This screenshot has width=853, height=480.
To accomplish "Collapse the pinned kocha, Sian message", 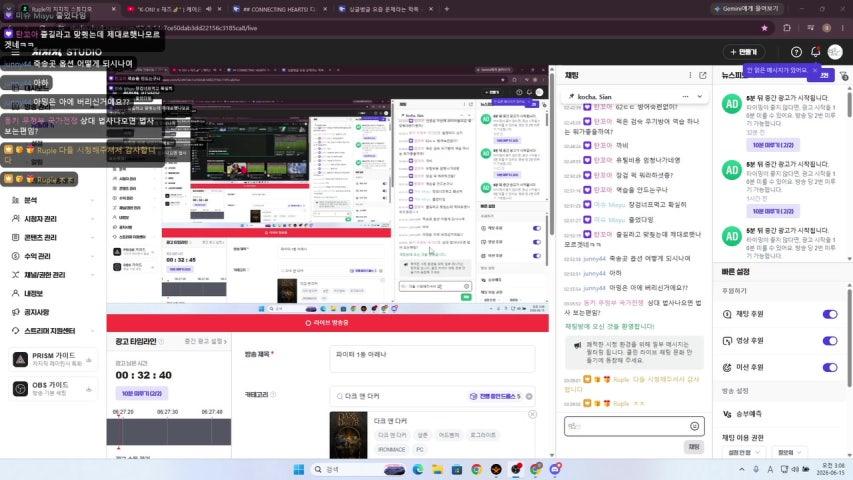I will (700, 96).
